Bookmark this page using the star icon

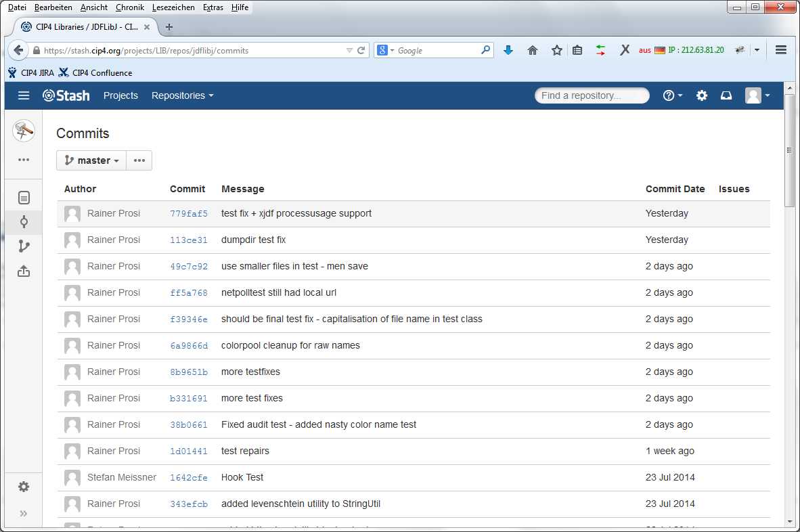(556, 49)
